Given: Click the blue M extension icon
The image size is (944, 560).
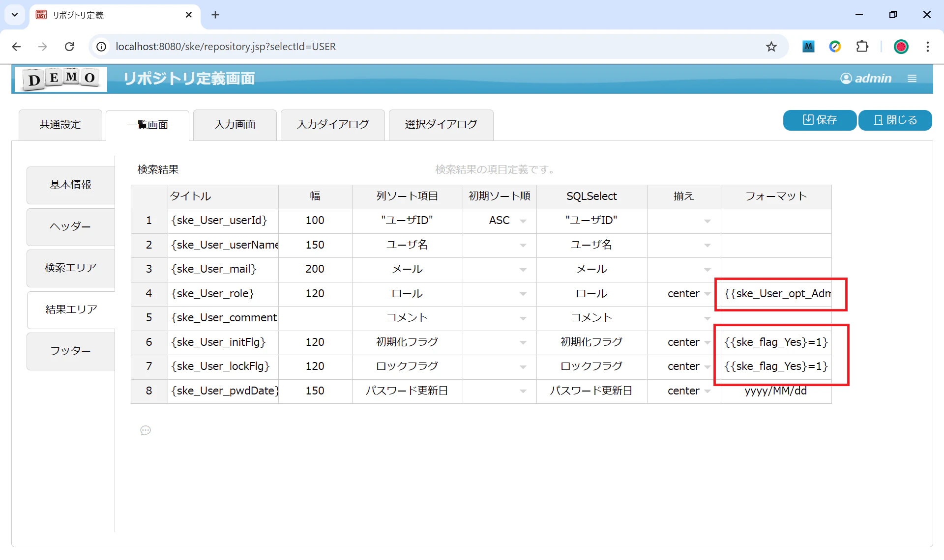Looking at the screenshot, I should 808,47.
